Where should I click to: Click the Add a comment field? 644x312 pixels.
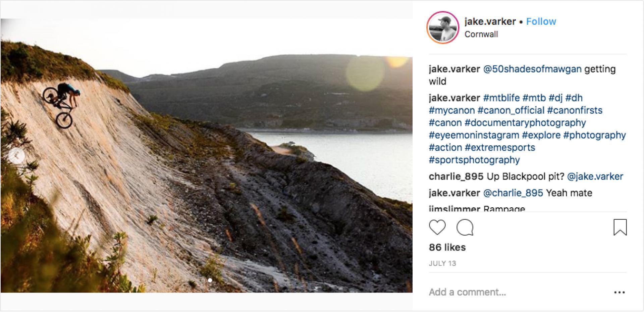coord(467,292)
